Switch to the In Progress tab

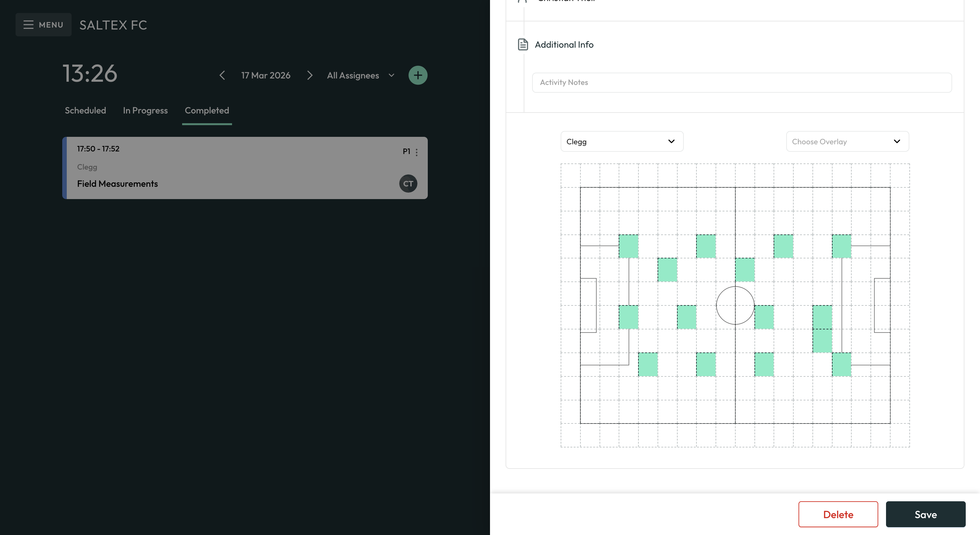145,110
